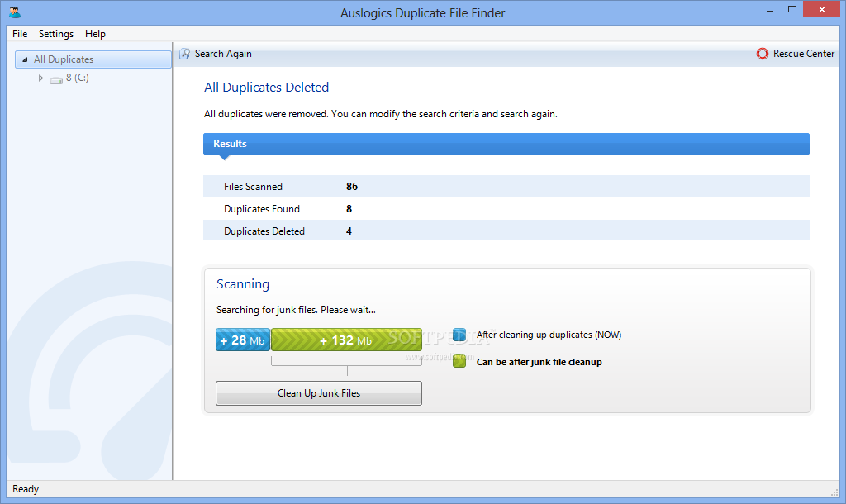Click the green legend square for junk cleanup
The height and width of the screenshot is (504, 846).
[459, 362]
